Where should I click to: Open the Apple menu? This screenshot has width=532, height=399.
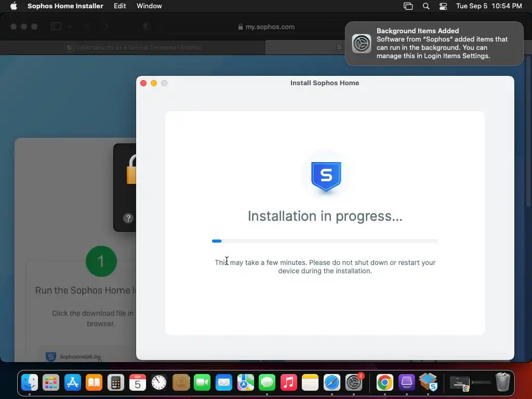14,6
